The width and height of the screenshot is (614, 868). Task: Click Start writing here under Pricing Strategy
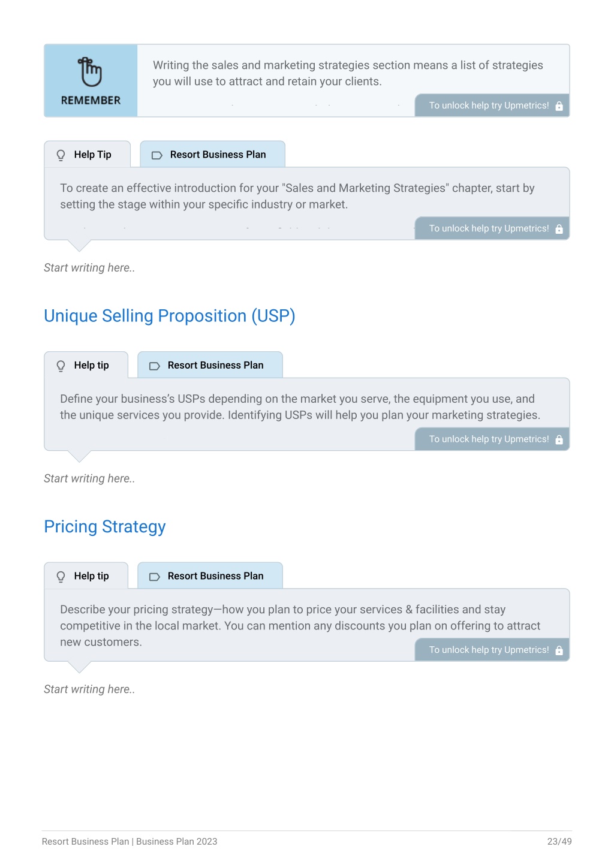(89, 689)
